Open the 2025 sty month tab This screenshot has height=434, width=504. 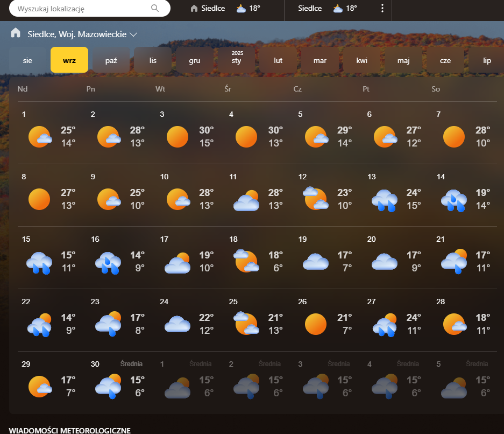(x=236, y=60)
